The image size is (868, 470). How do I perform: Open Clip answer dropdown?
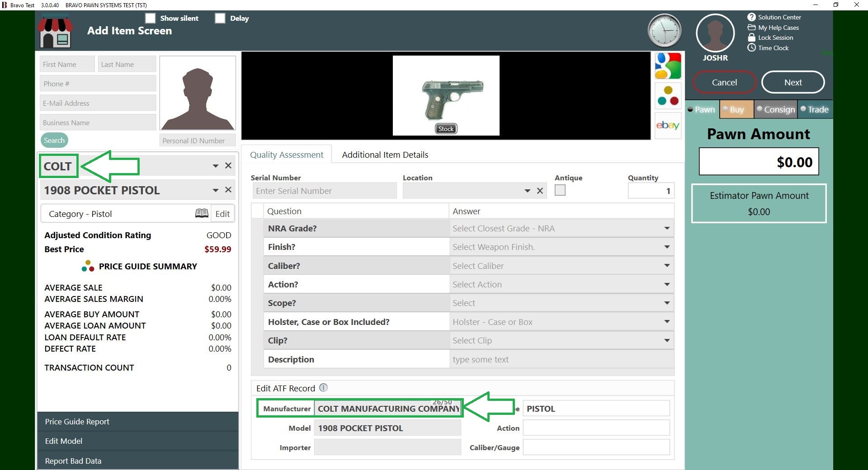pos(667,340)
